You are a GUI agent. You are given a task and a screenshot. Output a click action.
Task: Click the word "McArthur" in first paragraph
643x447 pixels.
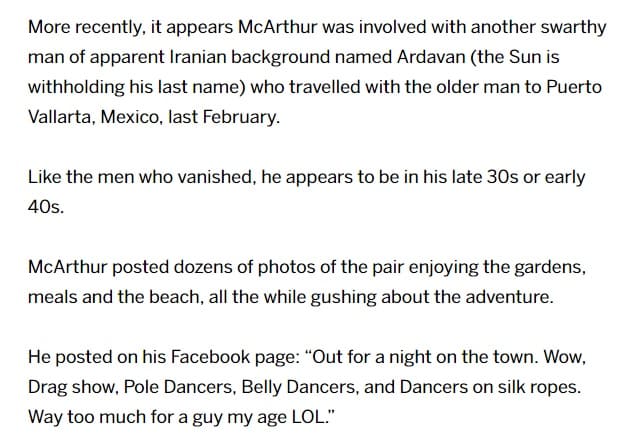click(x=278, y=27)
